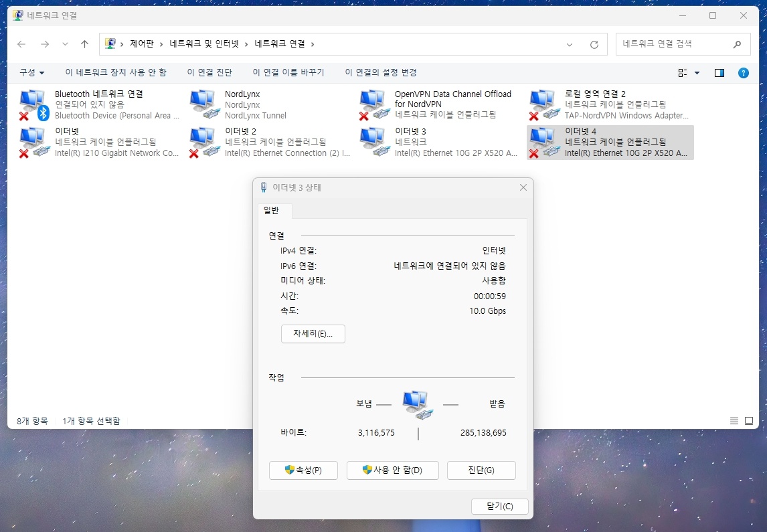Open the 일반 tab in status dialog
This screenshot has height=532, width=767.
(272, 210)
